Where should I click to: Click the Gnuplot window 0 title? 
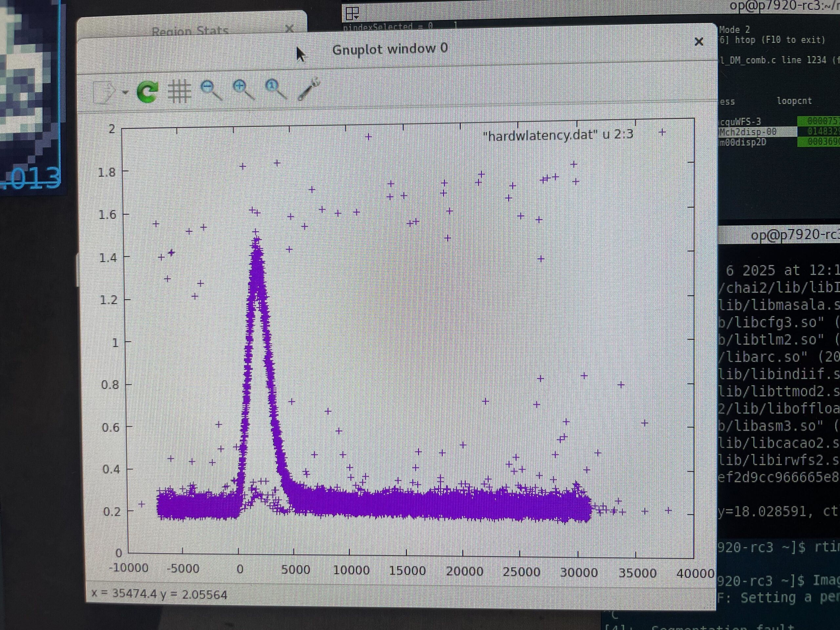click(x=390, y=49)
